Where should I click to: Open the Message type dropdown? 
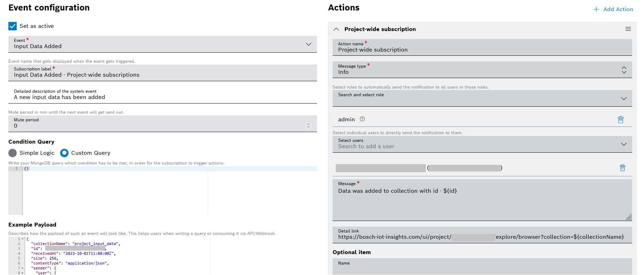623,70
